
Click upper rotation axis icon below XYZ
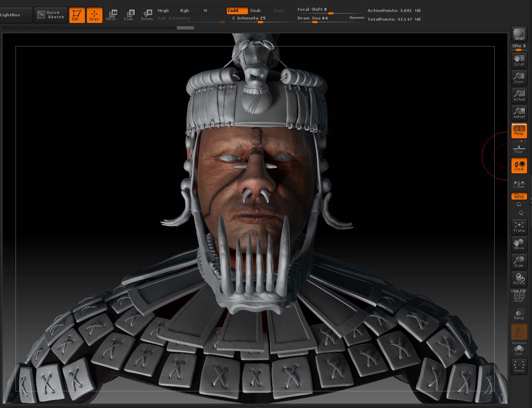coord(519,205)
